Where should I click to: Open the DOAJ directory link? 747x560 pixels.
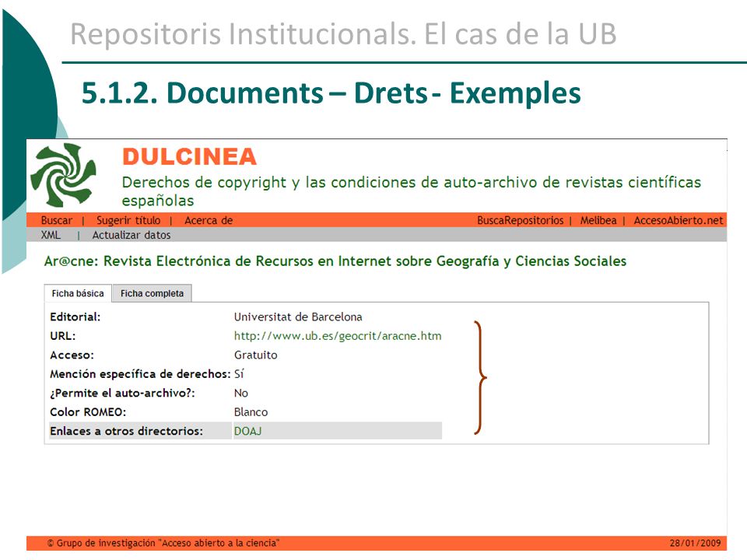(x=247, y=431)
